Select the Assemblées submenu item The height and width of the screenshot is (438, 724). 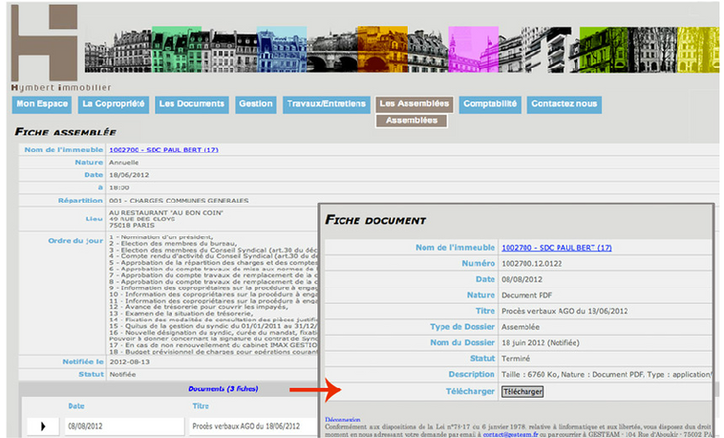(x=411, y=121)
